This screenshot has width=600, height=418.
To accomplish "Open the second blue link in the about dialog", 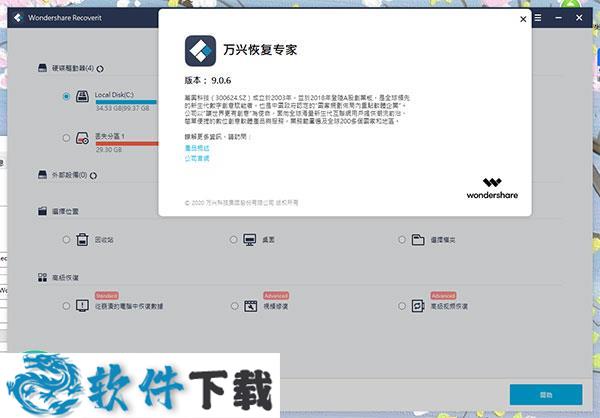I will 197,158.
